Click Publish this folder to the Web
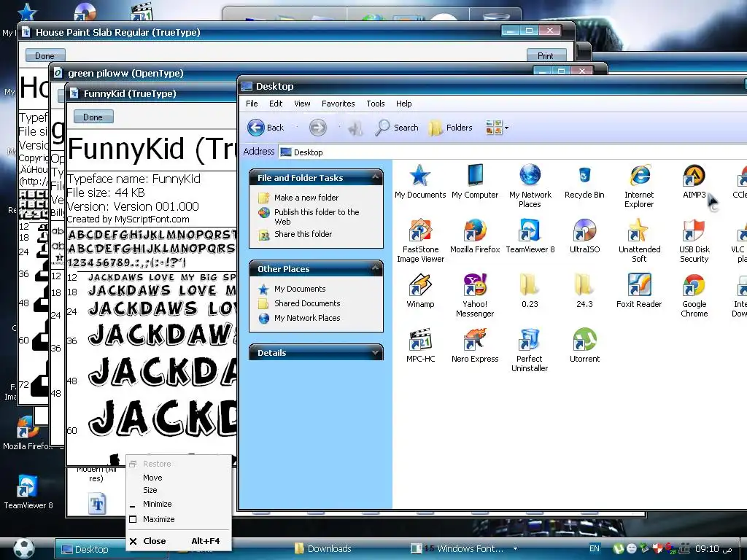This screenshot has width=747, height=560. (x=317, y=217)
